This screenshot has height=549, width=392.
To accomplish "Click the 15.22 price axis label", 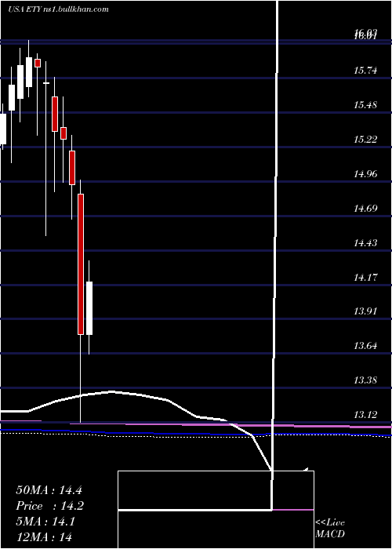I will [x=365, y=140].
